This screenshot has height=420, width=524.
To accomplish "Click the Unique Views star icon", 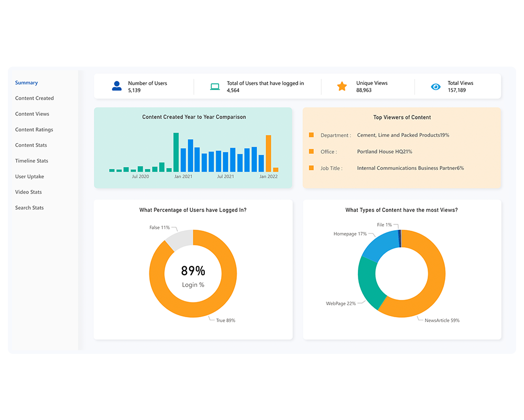I will pos(343,86).
